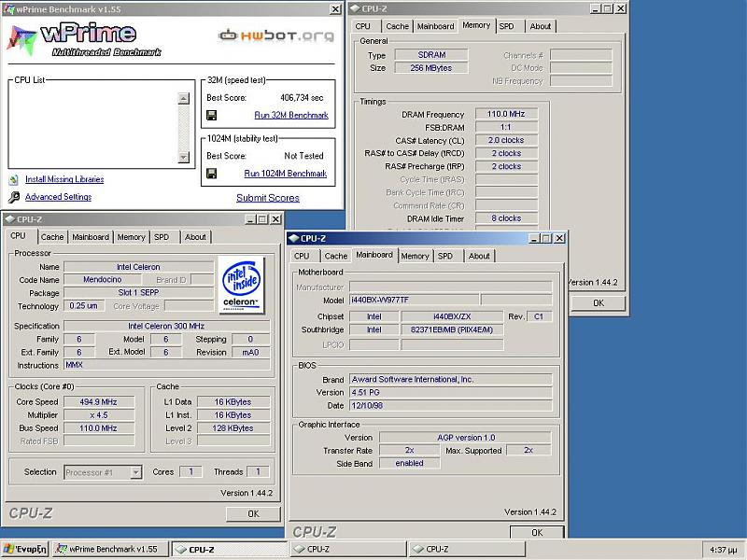Screen dimensions: 747x560
Task: Select SPD tab in Memory window
Action: tap(506, 27)
